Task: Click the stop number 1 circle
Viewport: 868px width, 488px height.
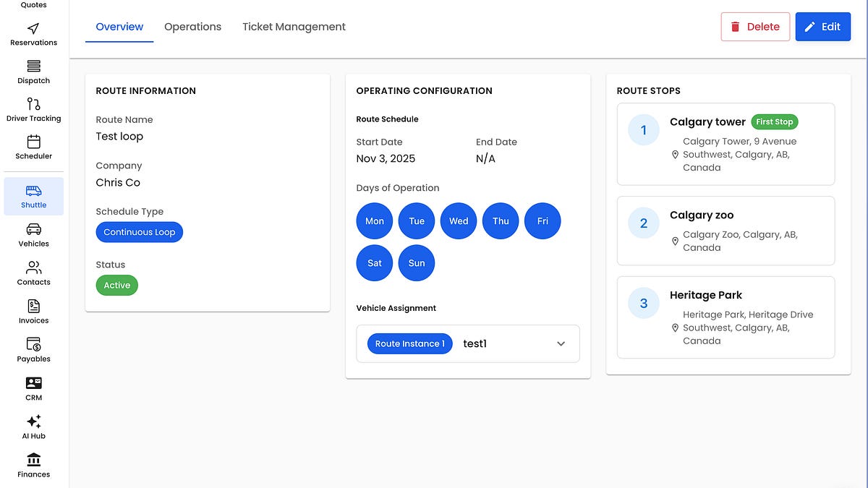Action: (644, 130)
